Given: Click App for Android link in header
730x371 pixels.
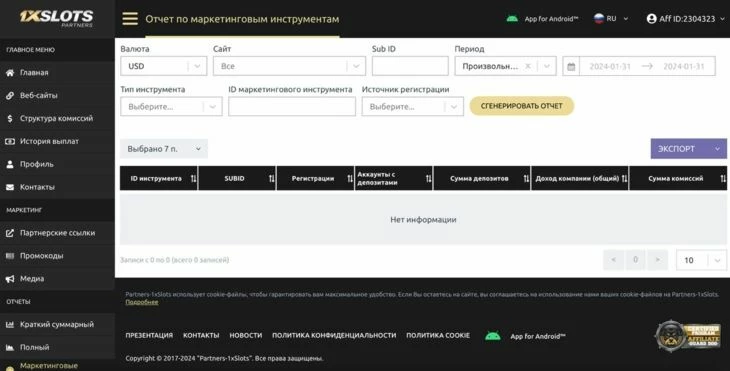Looking at the screenshot, I should [x=551, y=19].
